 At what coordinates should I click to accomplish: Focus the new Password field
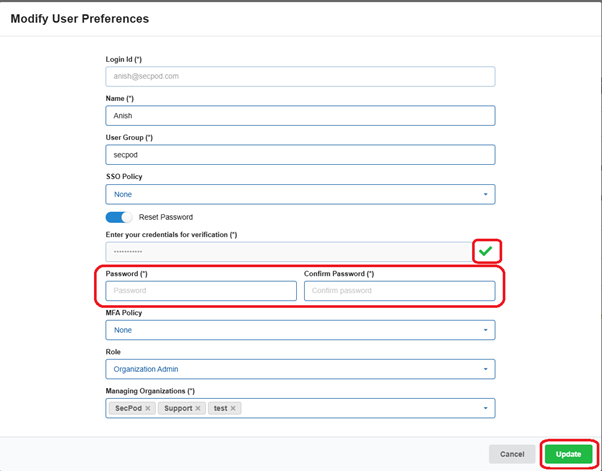click(x=201, y=291)
